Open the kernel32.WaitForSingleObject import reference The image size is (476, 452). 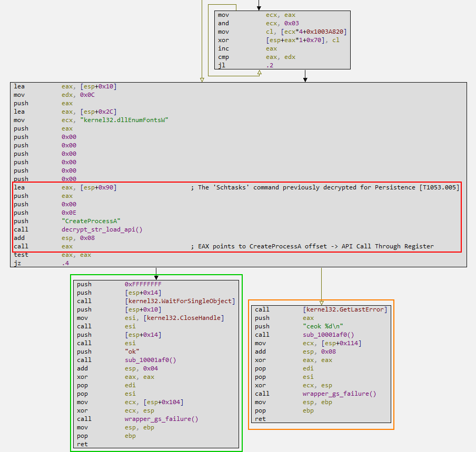[180, 301]
